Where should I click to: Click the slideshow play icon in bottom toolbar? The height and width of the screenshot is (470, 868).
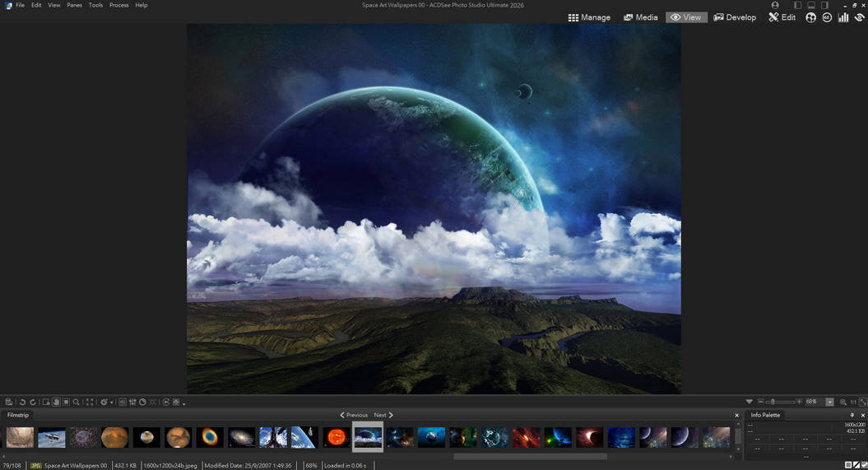click(x=166, y=402)
